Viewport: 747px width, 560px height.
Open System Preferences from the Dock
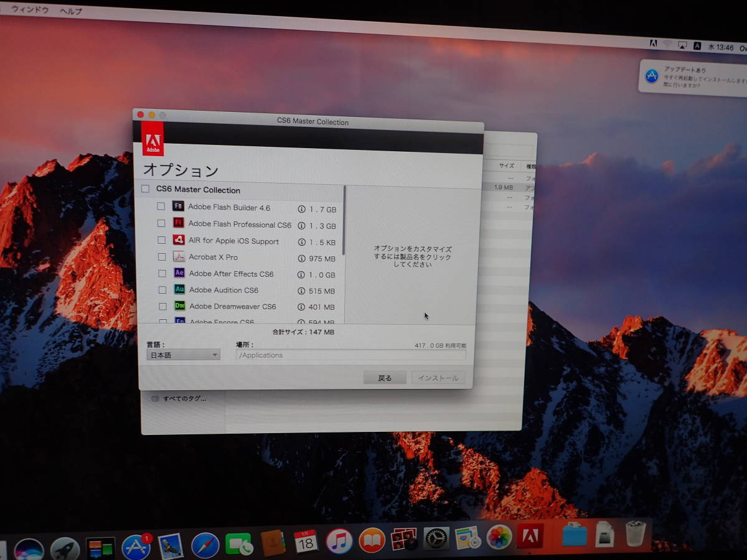click(436, 538)
